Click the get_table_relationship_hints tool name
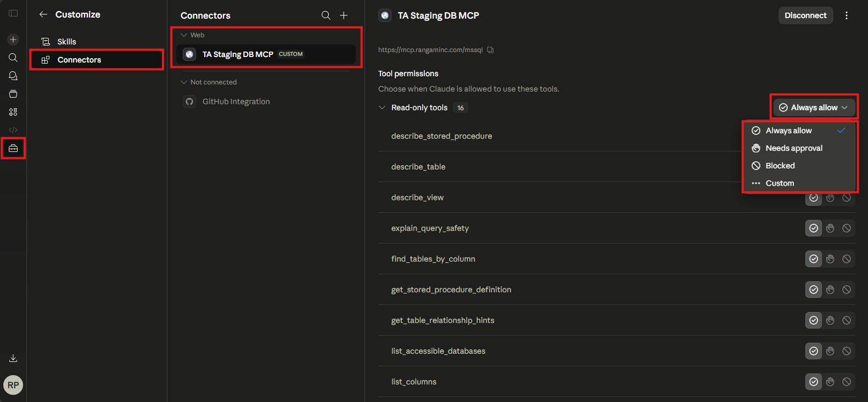 click(443, 320)
